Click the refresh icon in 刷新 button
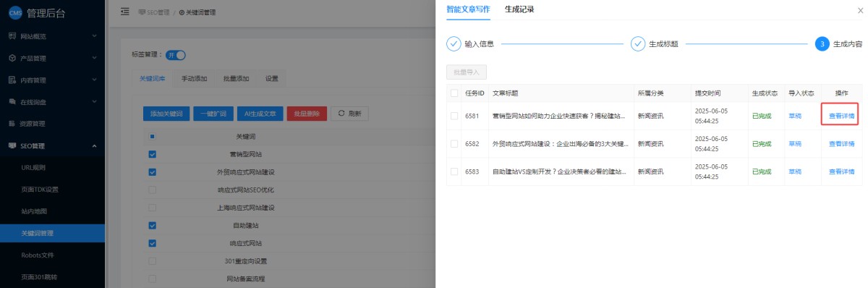The height and width of the screenshot is (288, 868). click(341, 113)
